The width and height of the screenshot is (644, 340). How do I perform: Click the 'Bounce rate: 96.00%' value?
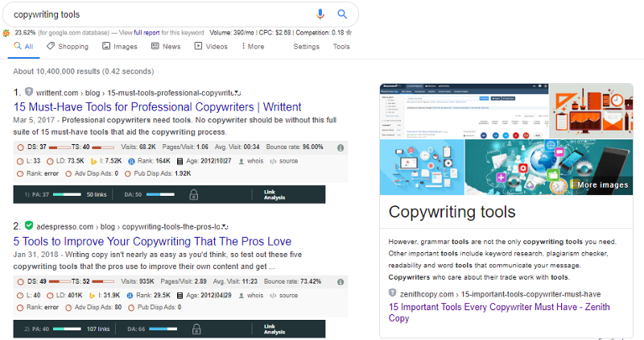click(x=295, y=147)
